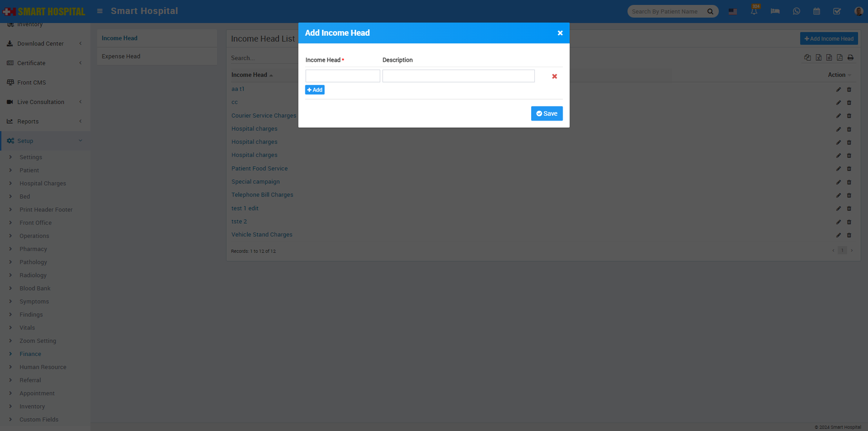Click the Income Head text field
The width and height of the screenshot is (868, 431).
click(x=342, y=76)
